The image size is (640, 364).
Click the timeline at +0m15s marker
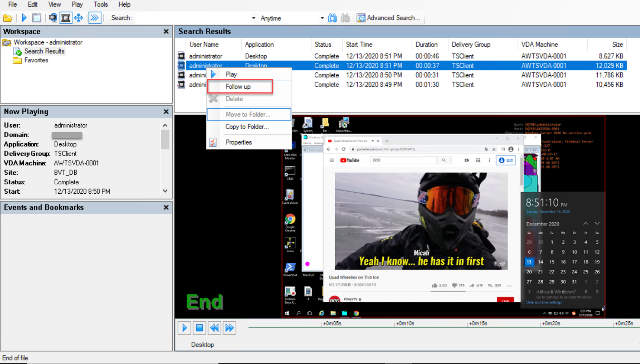click(468, 327)
